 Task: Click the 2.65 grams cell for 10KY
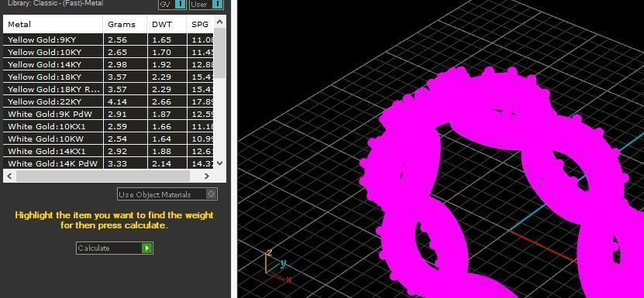tap(125, 52)
